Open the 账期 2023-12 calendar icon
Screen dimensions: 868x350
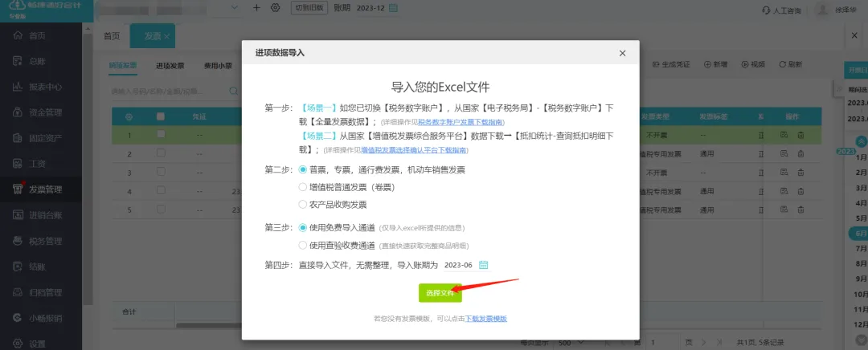point(393,8)
